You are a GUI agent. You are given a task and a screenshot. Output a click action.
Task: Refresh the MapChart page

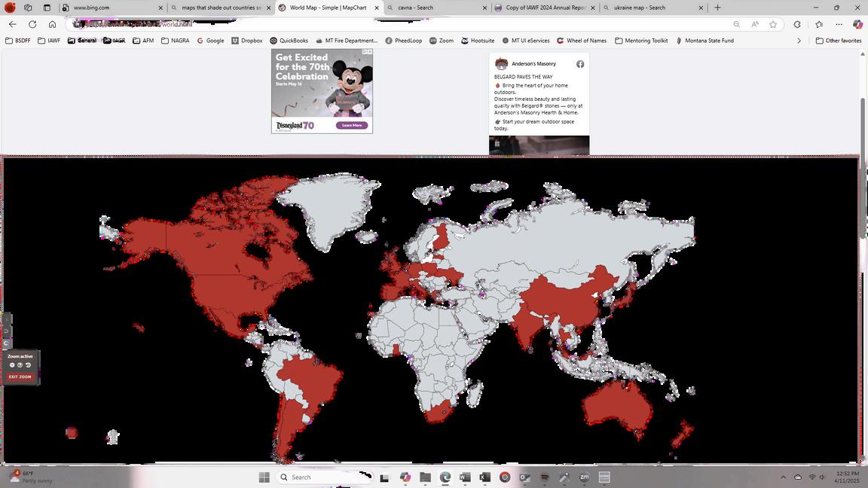[x=32, y=24]
